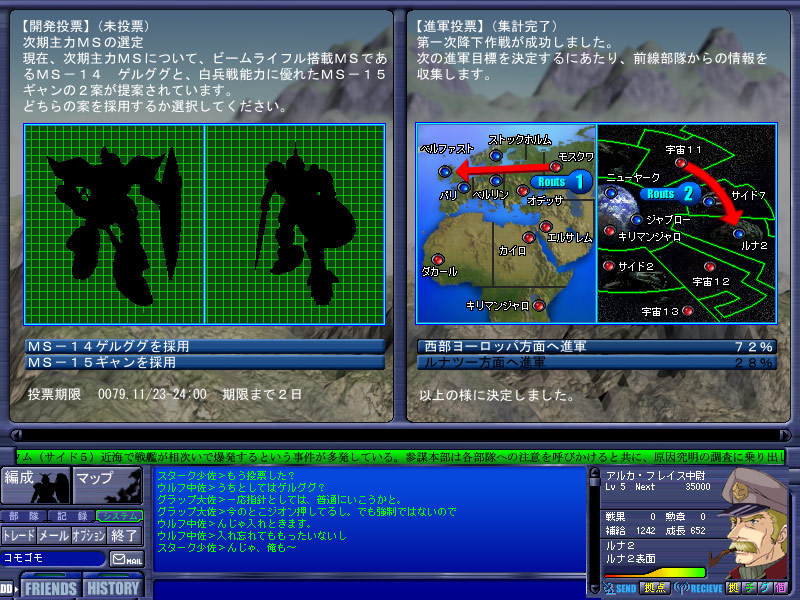
Task: Toggle the yellow 拠 receive channel
Action: [733, 588]
